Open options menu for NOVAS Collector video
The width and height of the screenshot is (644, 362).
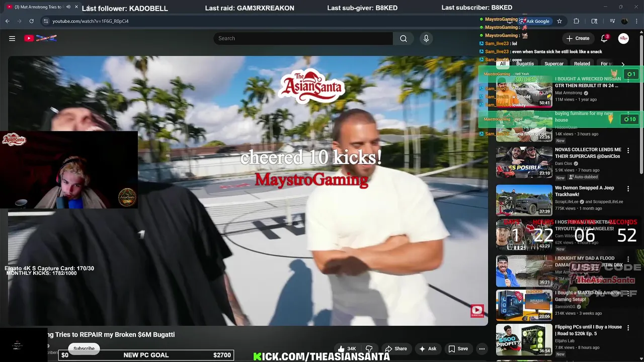pyautogui.click(x=628, y=150)
